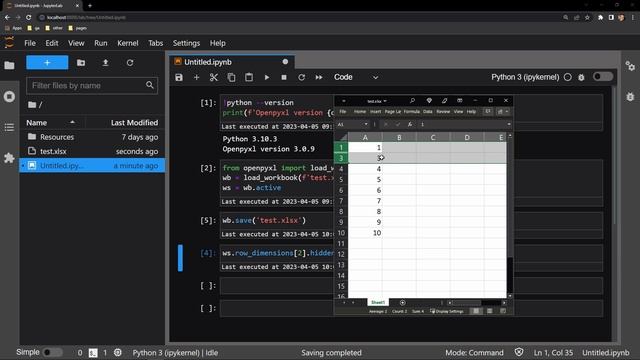Select Untitled.ipynb in file list
Viewport: 640px width, 360px height.
[92, 166]
